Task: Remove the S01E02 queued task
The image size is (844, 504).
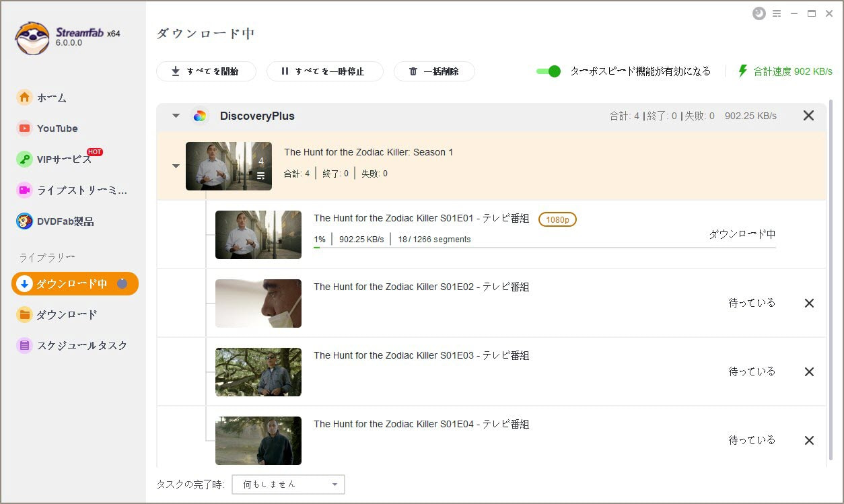Action: pos(810,303)
